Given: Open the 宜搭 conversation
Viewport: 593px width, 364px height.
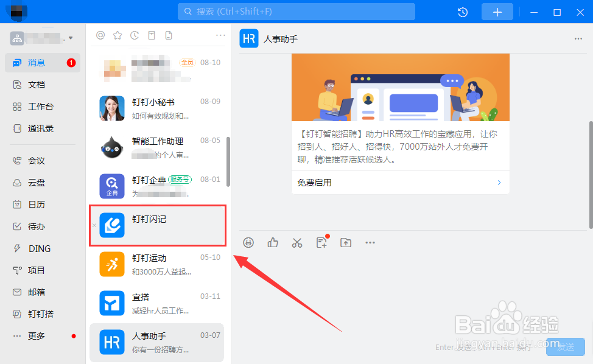Looking at the screenshot, I should [157, 303].
